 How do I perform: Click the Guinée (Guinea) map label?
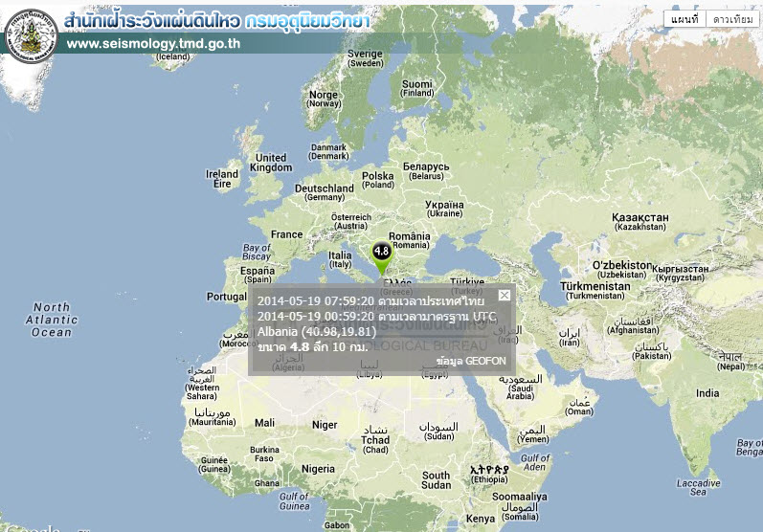(214, 464)
